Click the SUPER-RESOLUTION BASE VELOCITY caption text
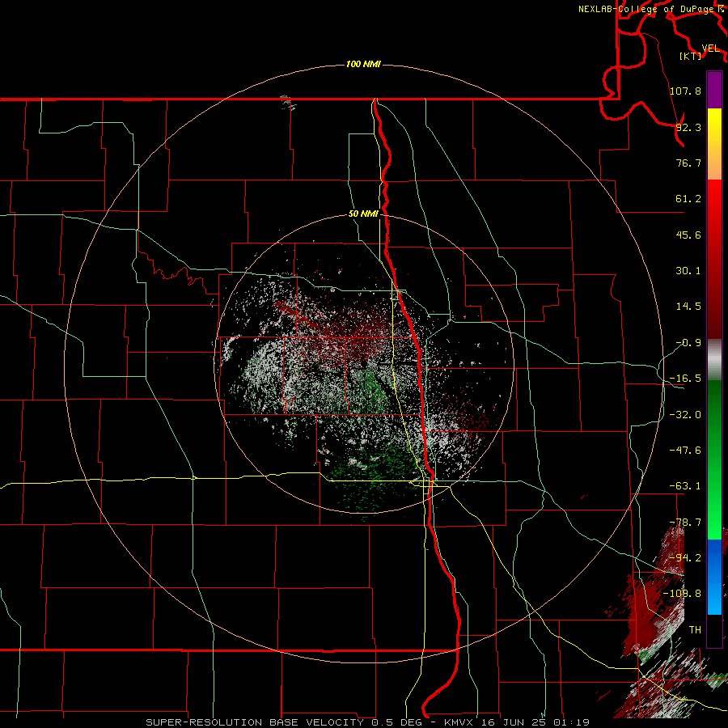Screen dimensions: 728x728 coord(255,722)
